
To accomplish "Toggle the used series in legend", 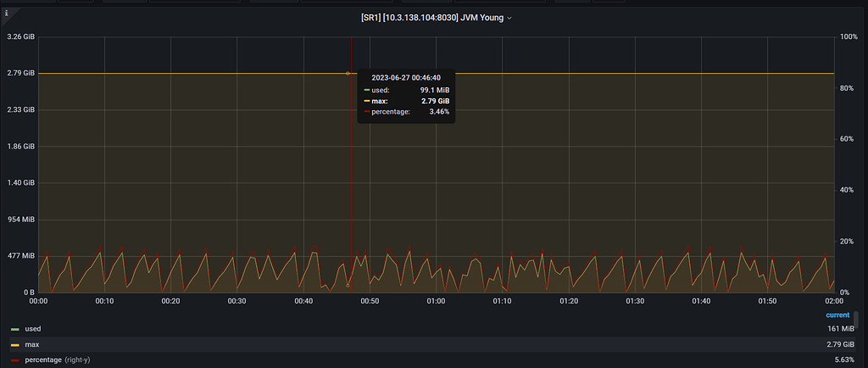I will (32, 329).
